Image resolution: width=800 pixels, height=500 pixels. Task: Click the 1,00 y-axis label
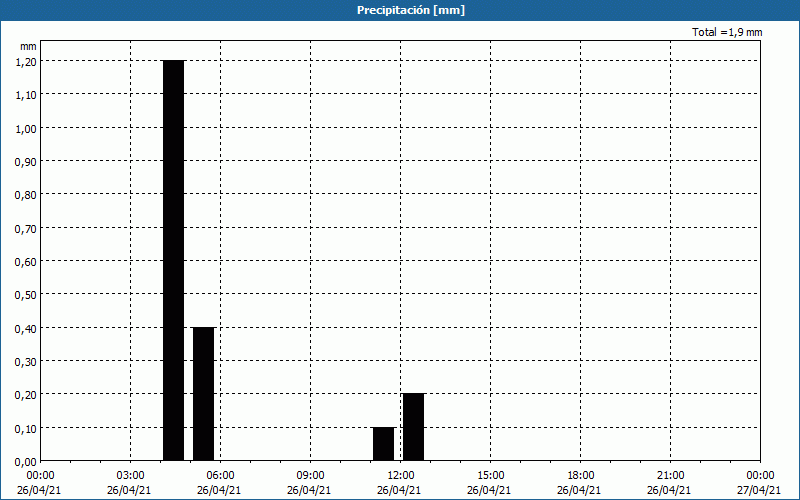tap(26, 128)
